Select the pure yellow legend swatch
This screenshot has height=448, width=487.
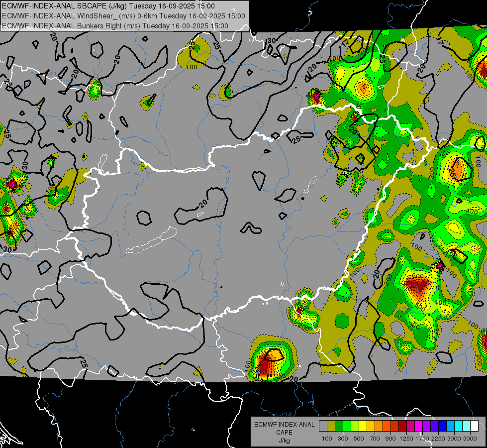tap(363, 426)
